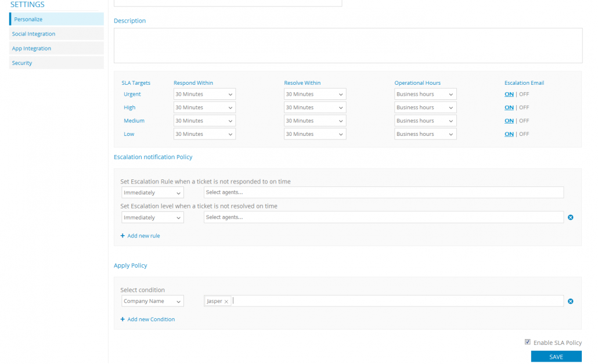This screenshot has height=364, width=598.
Task: Open Urgent Respond Within dropdown
Action: (204, 94)
